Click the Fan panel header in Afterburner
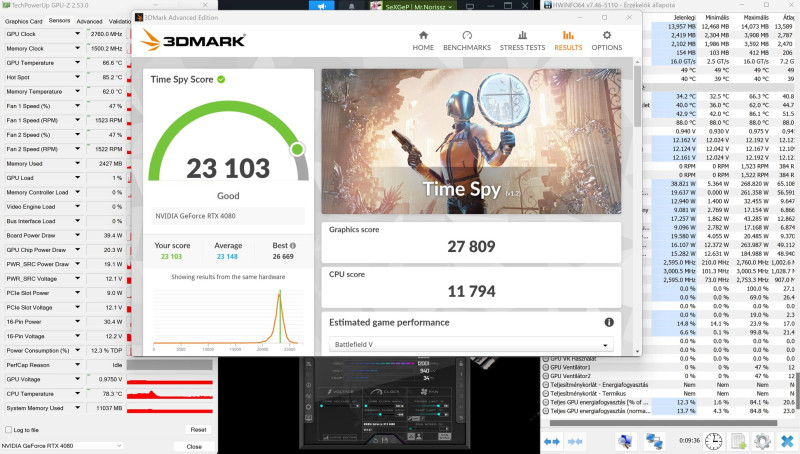Viewport: 800px width, 454px height. 430,392
